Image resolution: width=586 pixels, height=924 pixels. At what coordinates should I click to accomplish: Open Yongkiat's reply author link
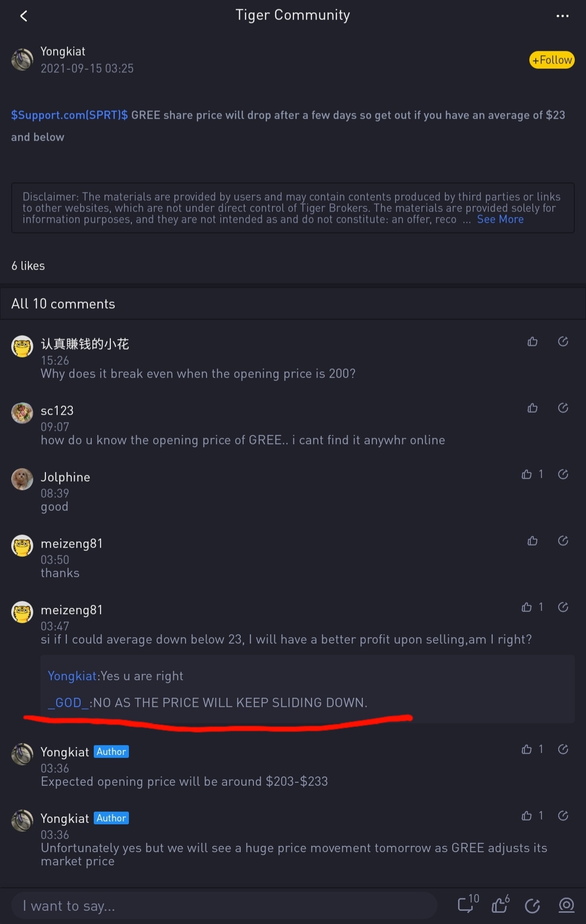coord(72,676)
